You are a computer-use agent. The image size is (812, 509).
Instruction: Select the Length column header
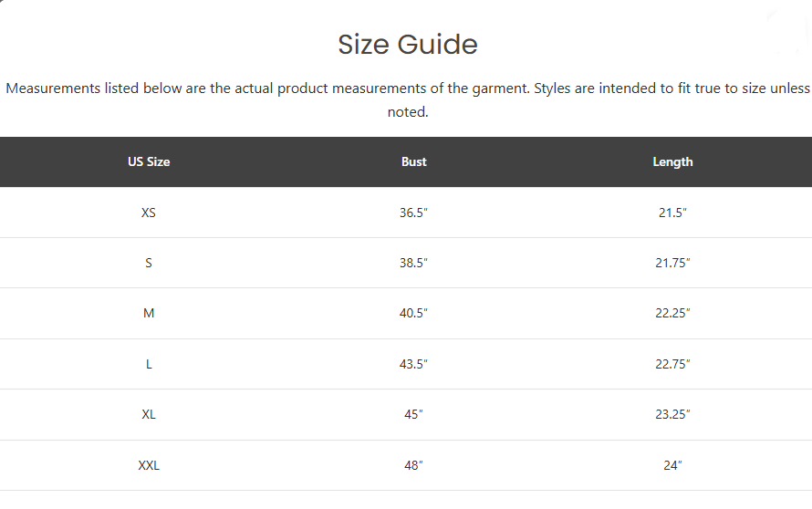point(672,161)
